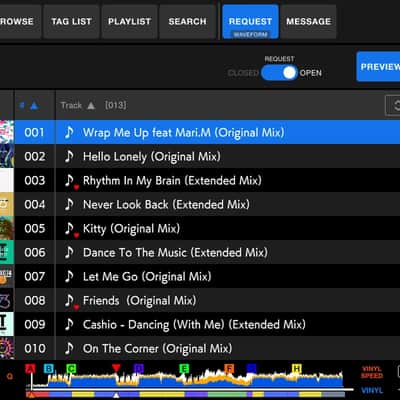
Task: Open the TAG LIST tab
Action: (71, 22)
